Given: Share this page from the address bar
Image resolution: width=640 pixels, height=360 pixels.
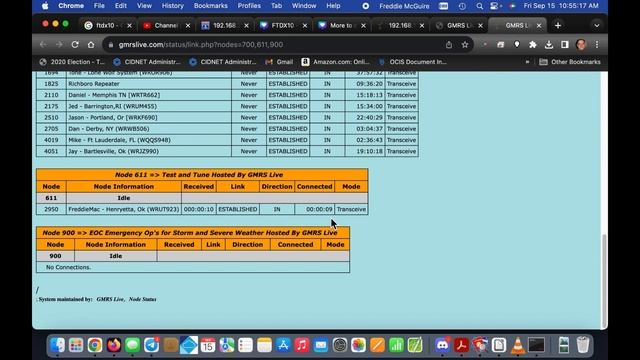Looking at the screenshot, I should pos(449,44).
